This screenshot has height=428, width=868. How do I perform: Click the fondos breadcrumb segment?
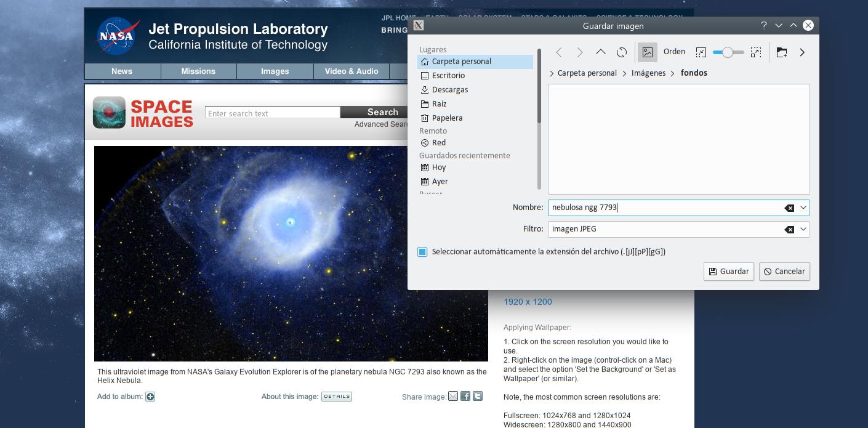pos(694,73)
